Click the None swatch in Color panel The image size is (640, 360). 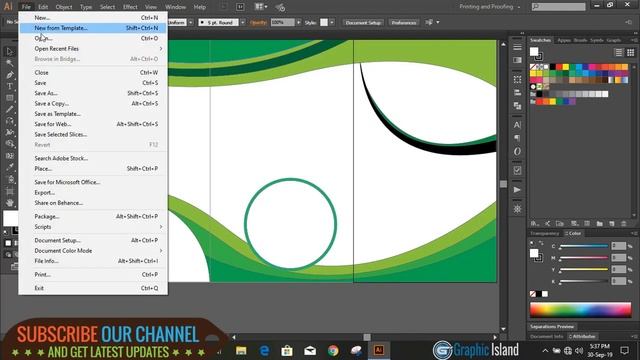pos(533,294)
